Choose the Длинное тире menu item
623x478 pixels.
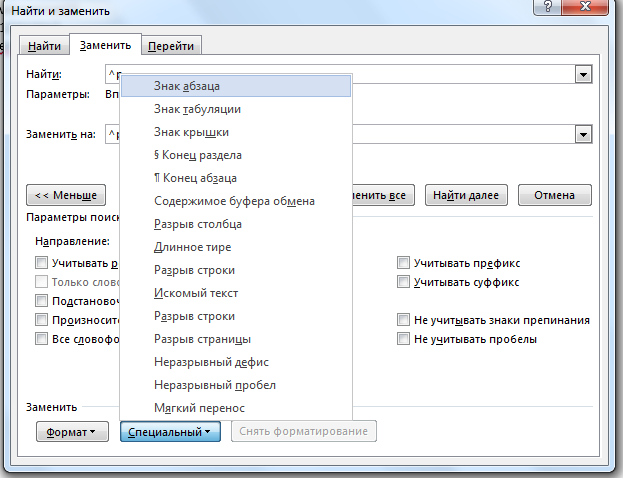tap(194, 247)
